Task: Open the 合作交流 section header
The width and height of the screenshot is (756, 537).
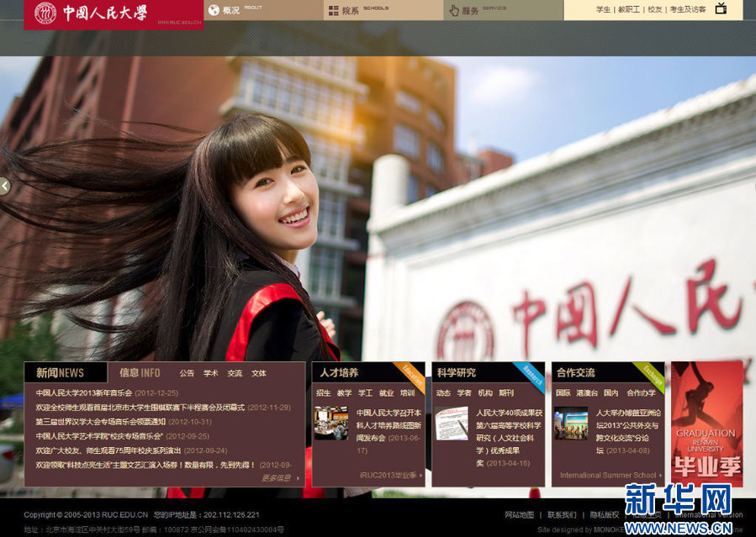Action: 576,373
